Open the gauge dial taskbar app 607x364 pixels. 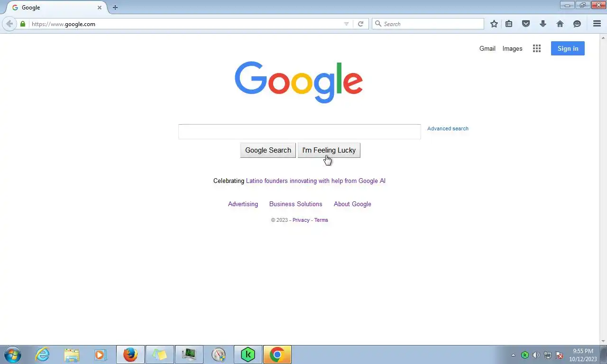[219, 355]
